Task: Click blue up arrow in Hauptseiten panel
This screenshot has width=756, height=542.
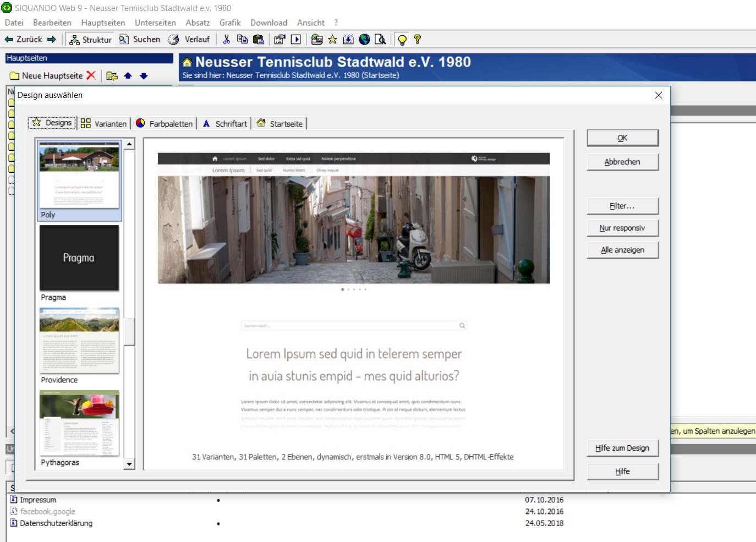Action: (128, 76)
